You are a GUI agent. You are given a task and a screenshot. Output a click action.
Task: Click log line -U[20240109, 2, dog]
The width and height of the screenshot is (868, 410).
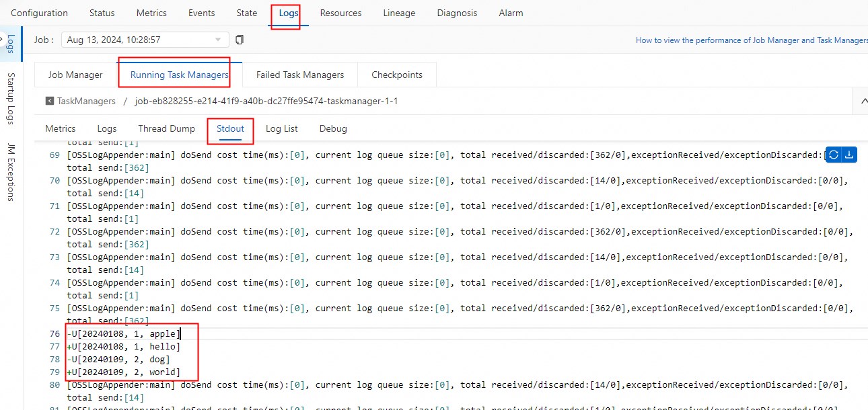pos(118,359)
